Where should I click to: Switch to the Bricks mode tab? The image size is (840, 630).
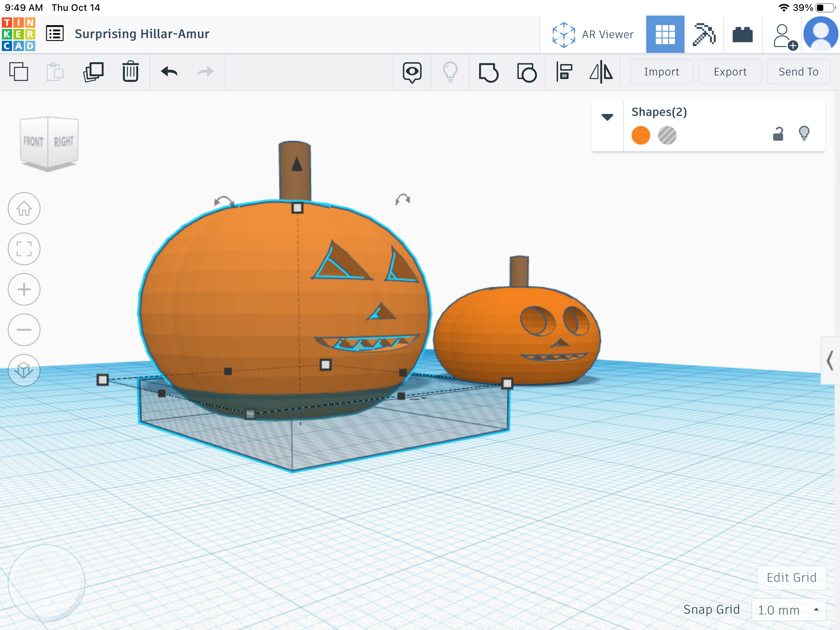point(742,34)
